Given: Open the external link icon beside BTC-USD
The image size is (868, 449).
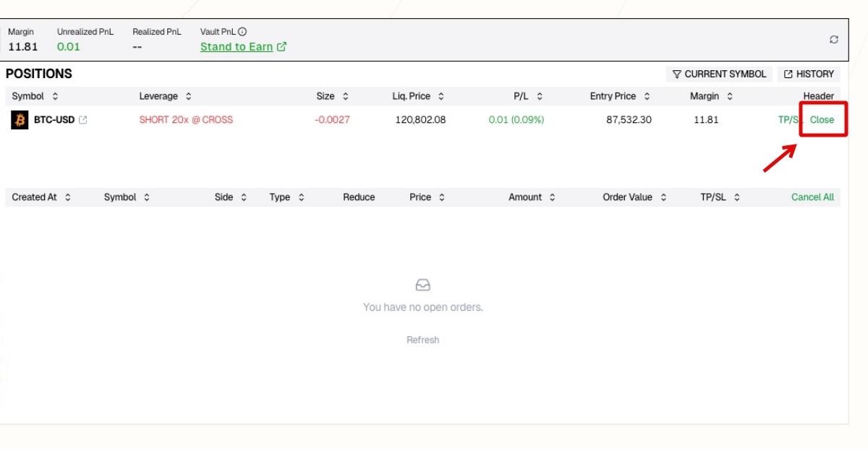Looking at the screenshot, I should (83, 120).
